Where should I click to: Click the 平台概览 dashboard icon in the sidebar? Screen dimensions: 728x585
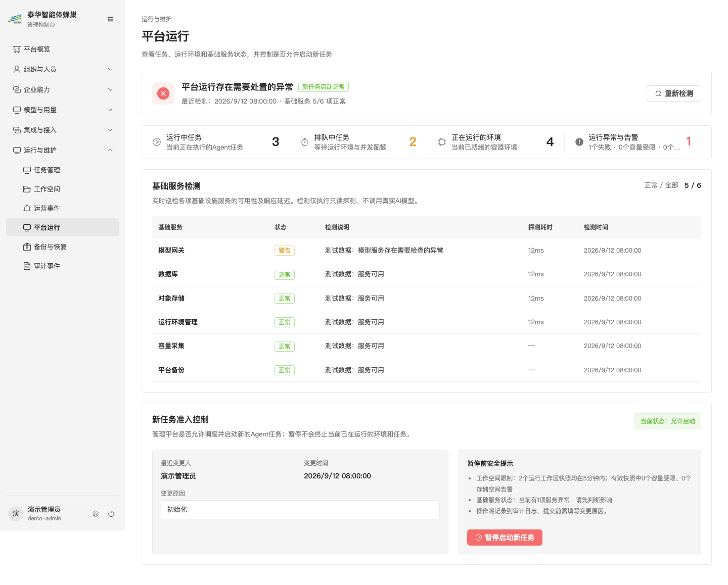(x=17, y=49)
